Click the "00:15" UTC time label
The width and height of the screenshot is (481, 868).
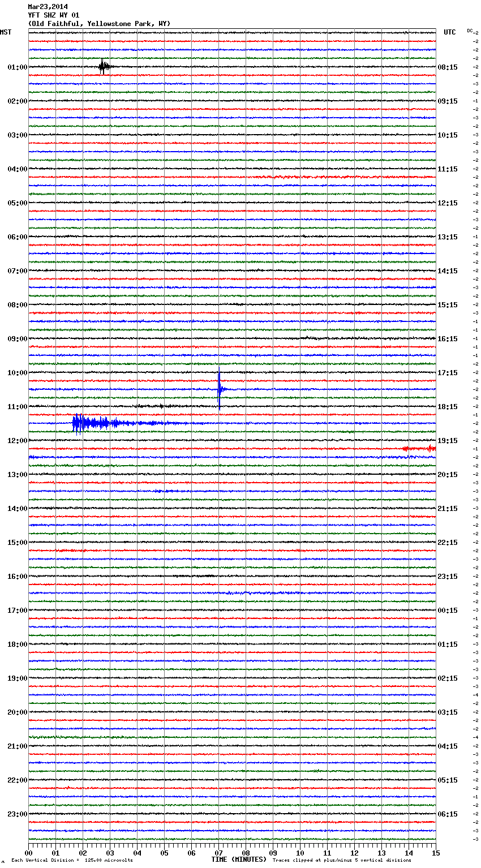coord(448,611)
